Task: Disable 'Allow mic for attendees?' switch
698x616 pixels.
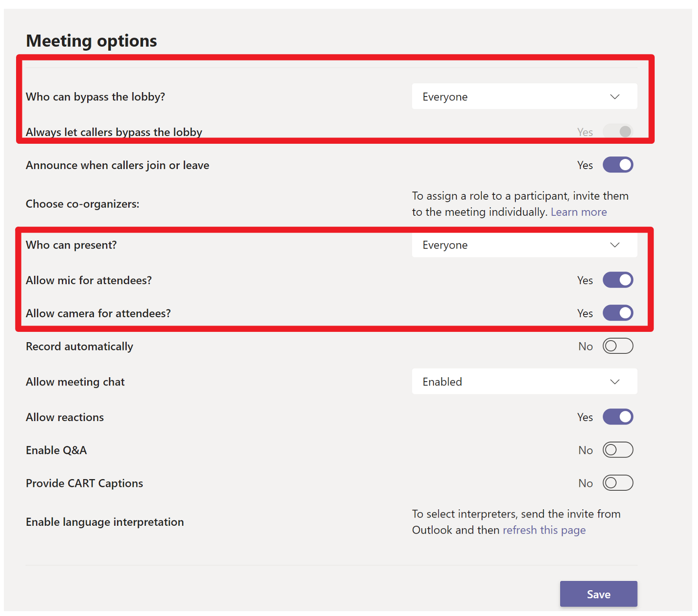Action: 618,280
